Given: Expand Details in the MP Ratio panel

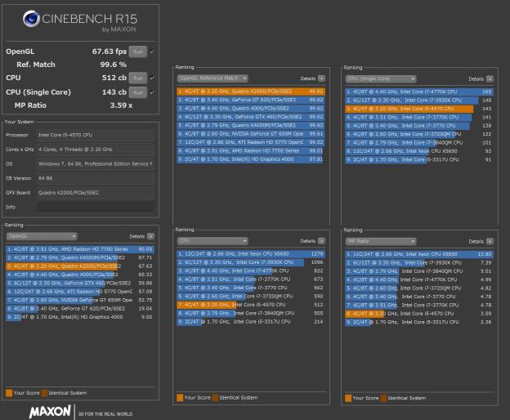Looking at the screenshot, I should pyautogui.click(x=490, y=241).
